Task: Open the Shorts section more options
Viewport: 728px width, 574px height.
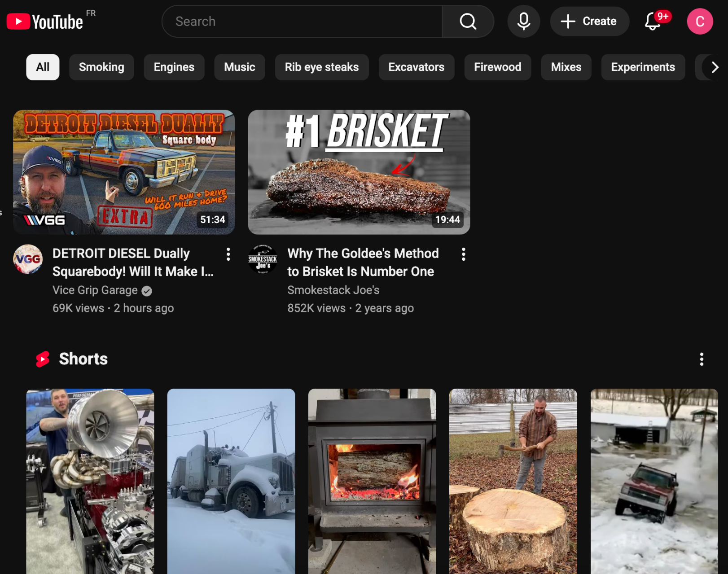Action: [x=701, y=359]
